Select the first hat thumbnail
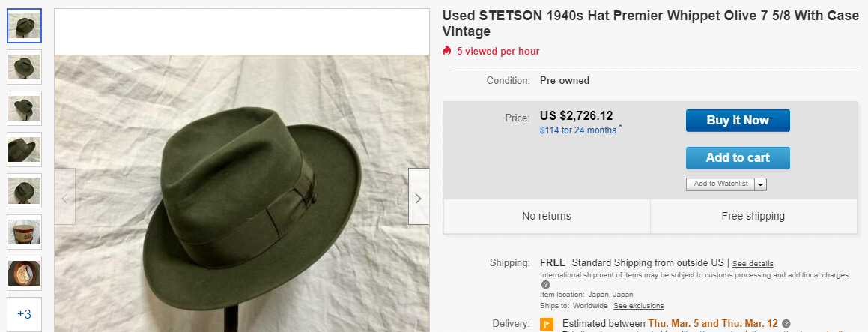Screen dimensions: 868x332 [x=25, y=26]
